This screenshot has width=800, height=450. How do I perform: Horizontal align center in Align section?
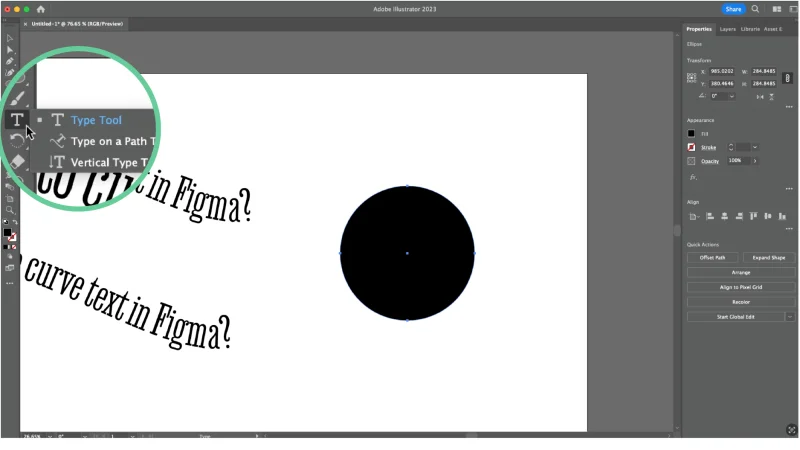pos(724,216)
